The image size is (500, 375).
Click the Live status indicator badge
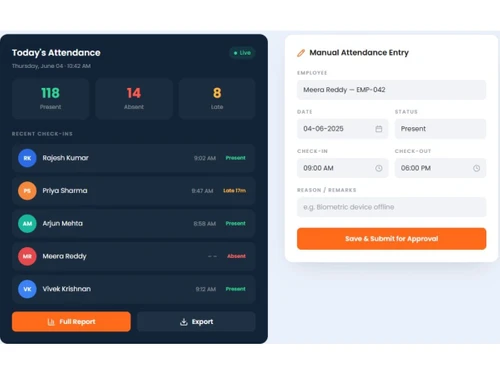click(x=242, y=53)
